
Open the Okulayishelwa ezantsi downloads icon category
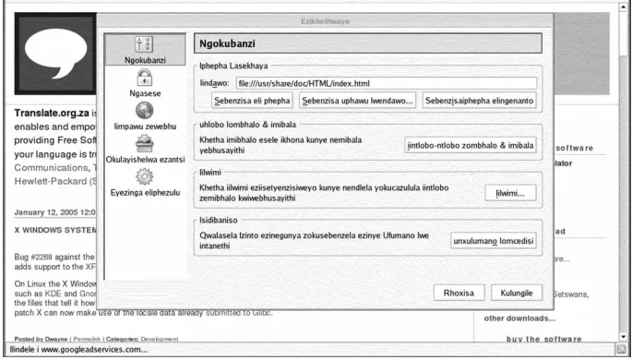coord(145,144)
